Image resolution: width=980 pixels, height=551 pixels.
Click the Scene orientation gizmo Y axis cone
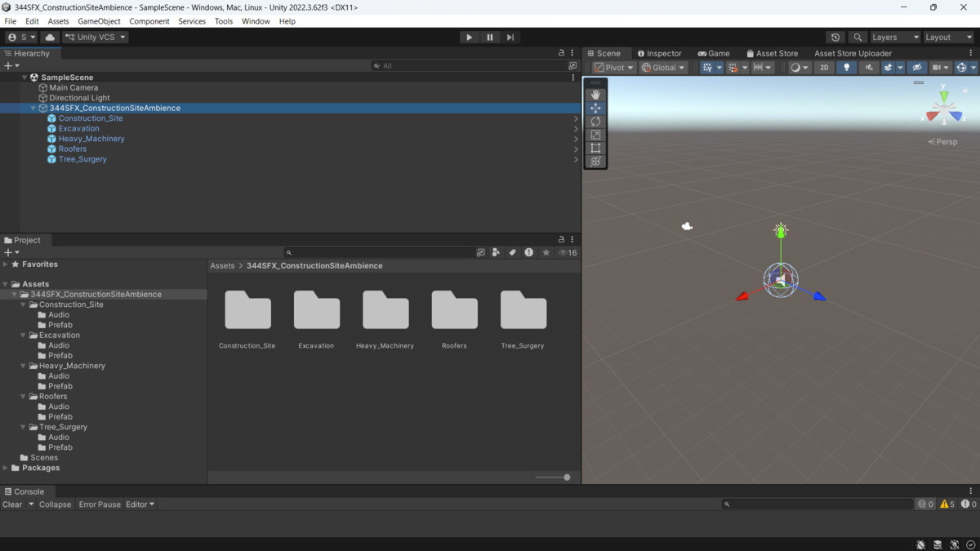click(944, 97)
